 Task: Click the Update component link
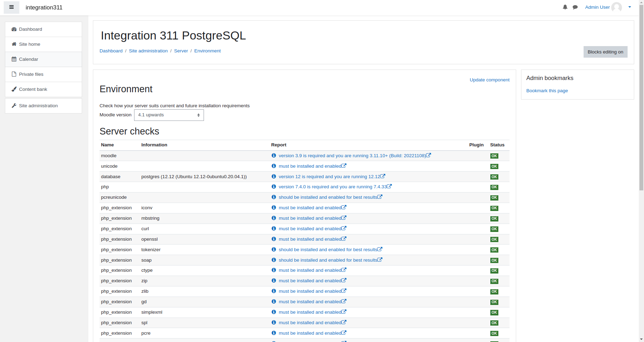[x=489, y=80]
